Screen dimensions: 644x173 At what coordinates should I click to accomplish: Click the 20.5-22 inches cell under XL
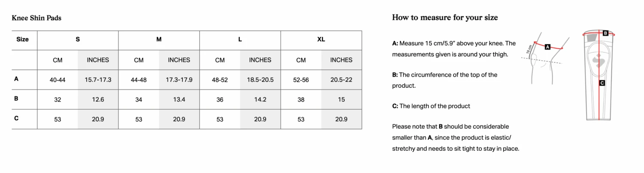tap(341, 80)
